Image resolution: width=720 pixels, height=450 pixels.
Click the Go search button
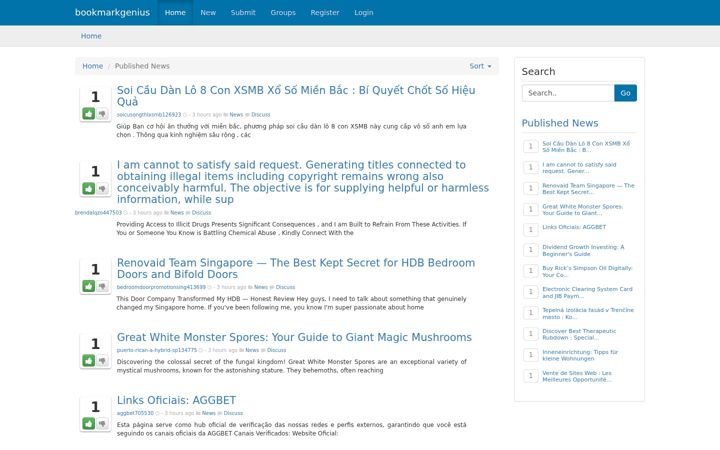(x=625, y=93)
